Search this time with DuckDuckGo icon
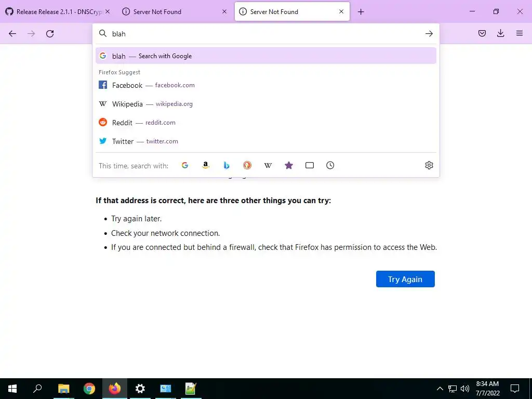This screenshot has width=532, height=399. 247,165
